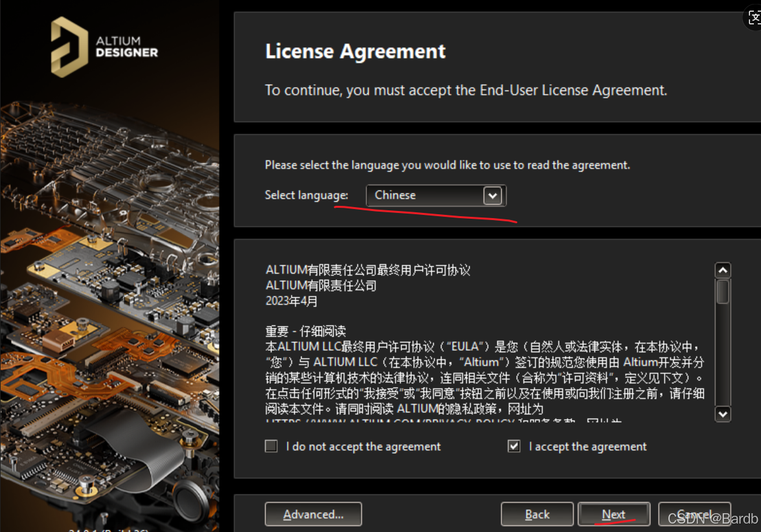
Task: Click the agreement scrollbar up arrow
Action: 723,270
